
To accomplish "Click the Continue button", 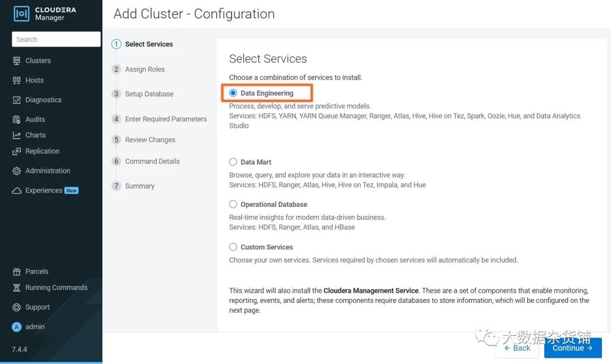I will [x=573, y=348].
